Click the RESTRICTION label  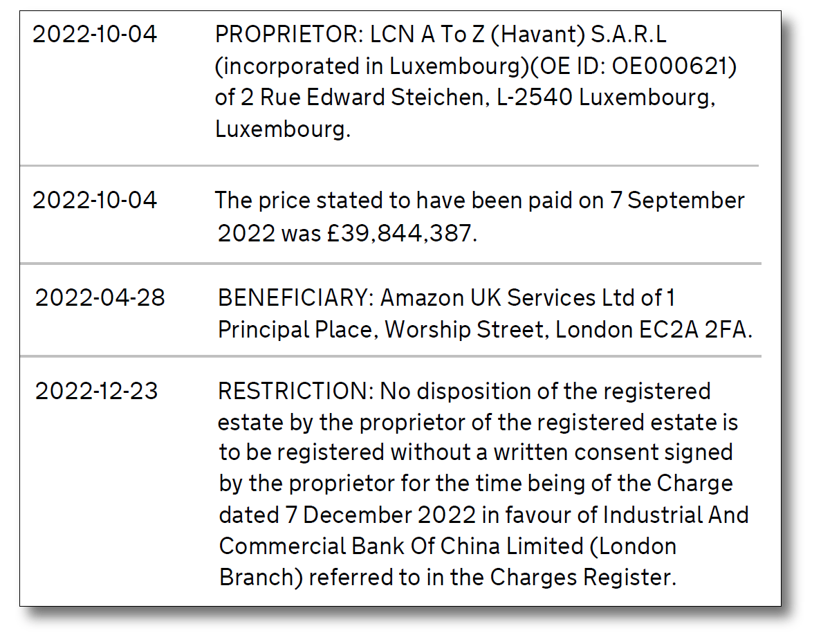coord(296,392)
